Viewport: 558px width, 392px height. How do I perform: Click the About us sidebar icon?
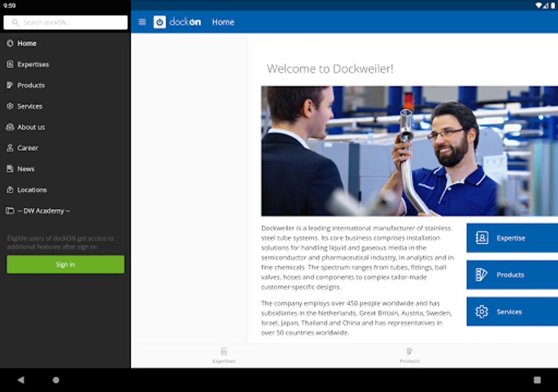click(x=10, y=127)
